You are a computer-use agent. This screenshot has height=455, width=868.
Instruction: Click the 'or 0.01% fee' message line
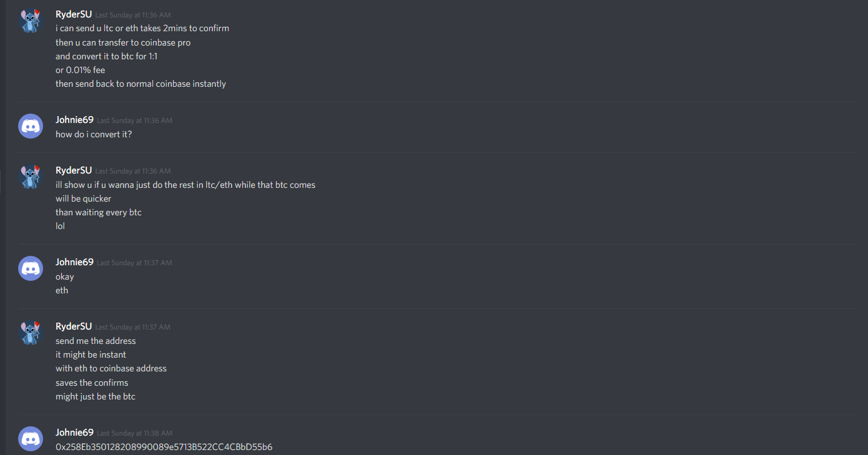click(x=80, y=70)
